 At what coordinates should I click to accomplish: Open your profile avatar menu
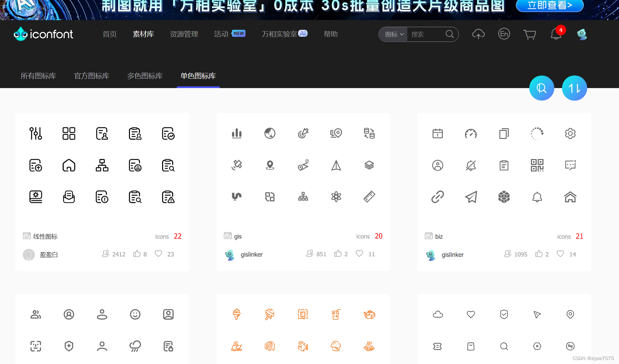(582, 34)
